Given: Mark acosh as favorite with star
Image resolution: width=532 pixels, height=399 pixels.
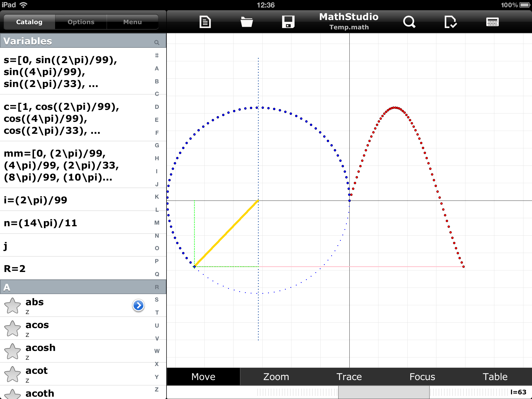Looking at the screenshot, I should (12, 351).
